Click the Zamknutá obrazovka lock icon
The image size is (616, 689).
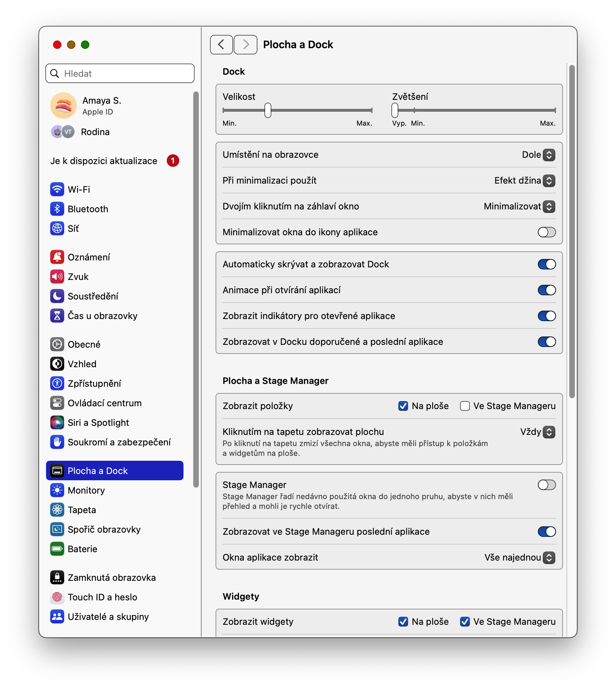pyautogui.click(x=57, y=578)
